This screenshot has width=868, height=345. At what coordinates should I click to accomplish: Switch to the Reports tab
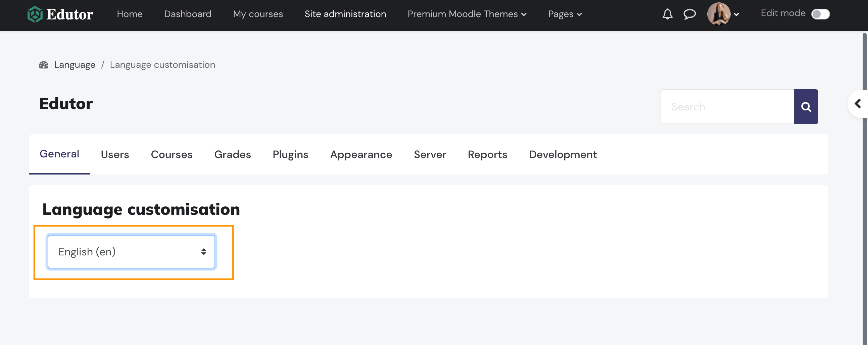488,154
